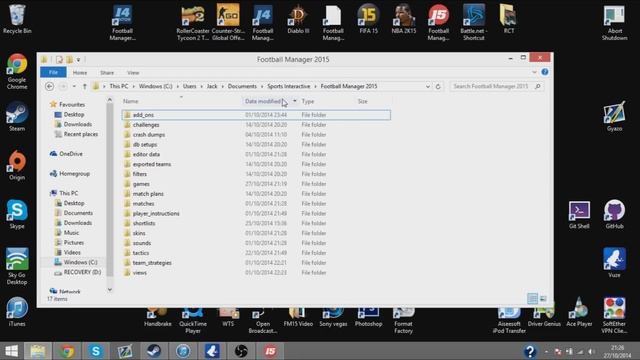This screenshot has width=640, height=360.
Task: Open the Share ribbon tab
Action: [107, 73]
